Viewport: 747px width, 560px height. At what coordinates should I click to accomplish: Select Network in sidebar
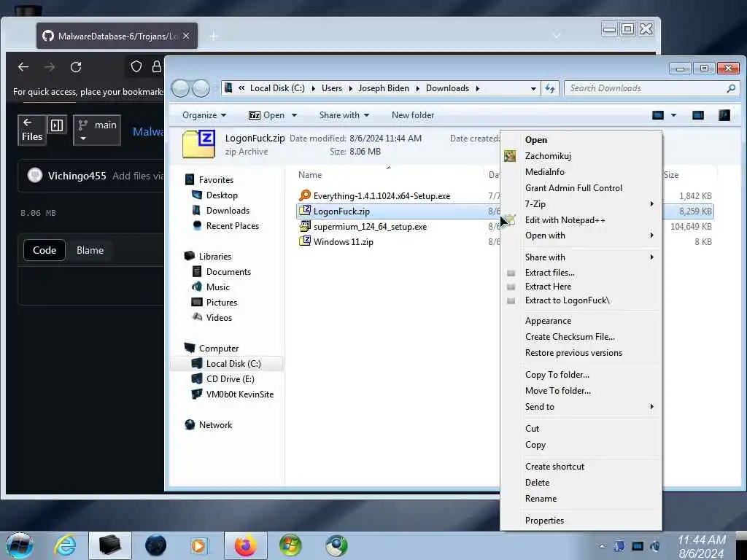(215, 425)
